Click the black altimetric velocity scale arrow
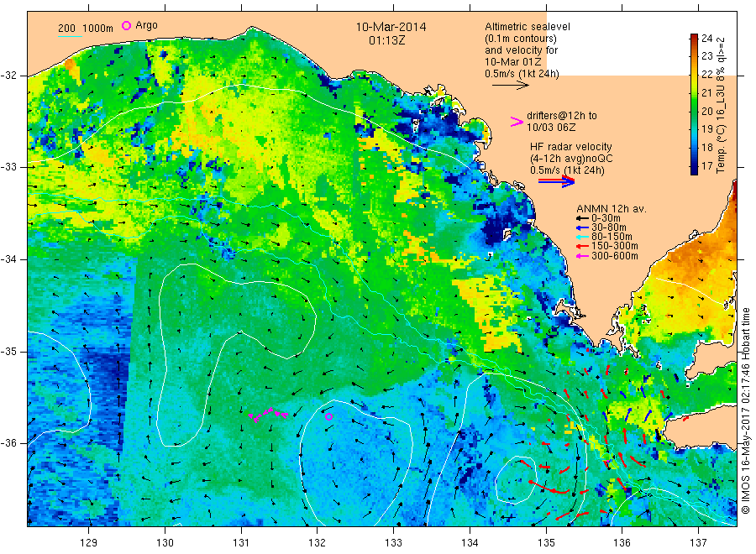The height and width of the screenshot is (554, 756). 510,86
